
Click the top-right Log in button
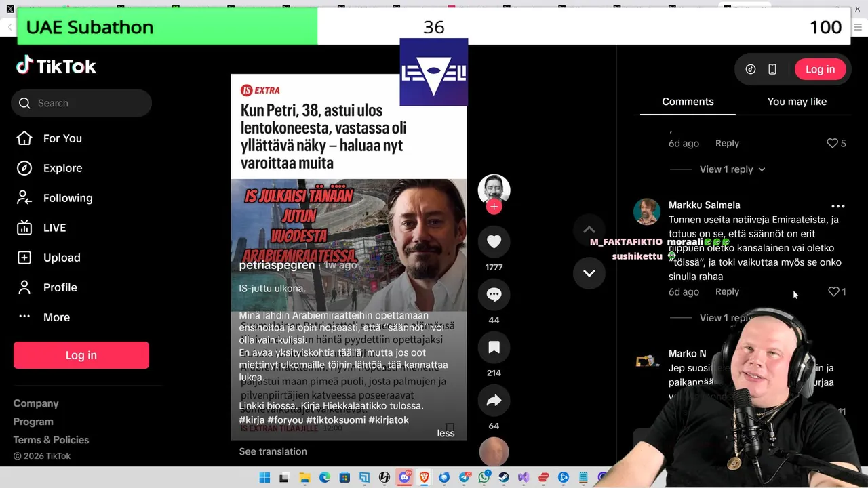coord(820,69)
